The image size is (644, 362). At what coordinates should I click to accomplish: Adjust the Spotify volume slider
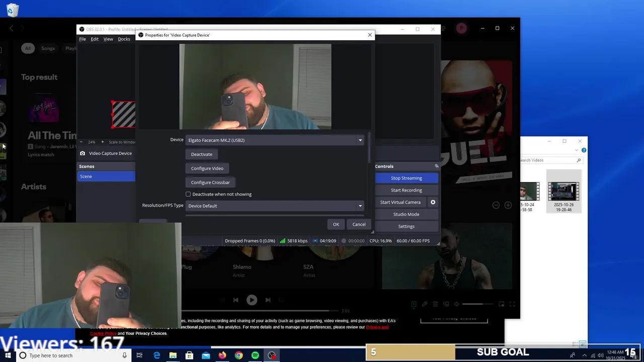click(x=478, y=304)
